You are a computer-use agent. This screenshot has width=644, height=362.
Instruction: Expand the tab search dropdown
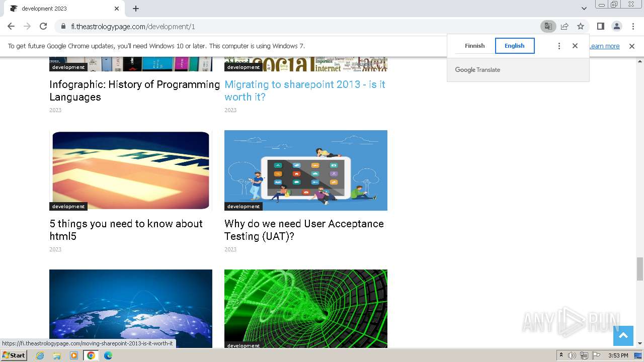pos(584,9)
